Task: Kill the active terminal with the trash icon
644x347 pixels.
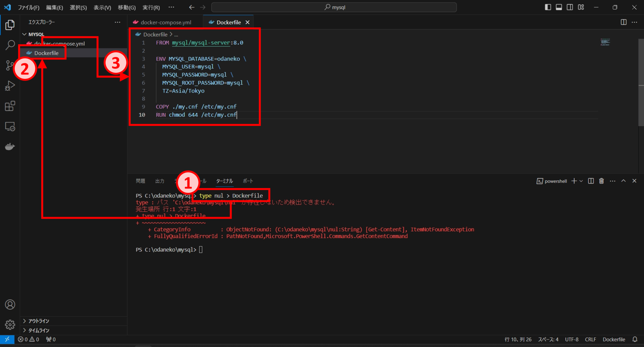Action: click(602, 181)
